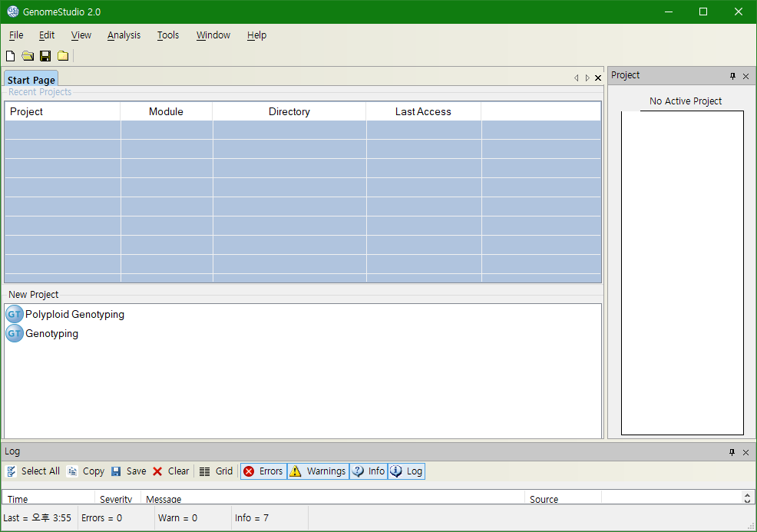Click Copy in the Log toolbar
757x532 pixels.
(85, 471)
